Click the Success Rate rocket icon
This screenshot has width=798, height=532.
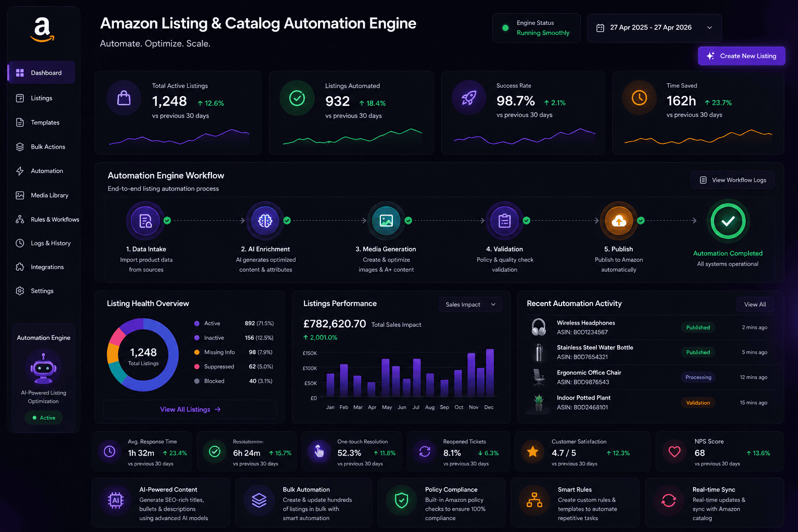coord(469,98)
